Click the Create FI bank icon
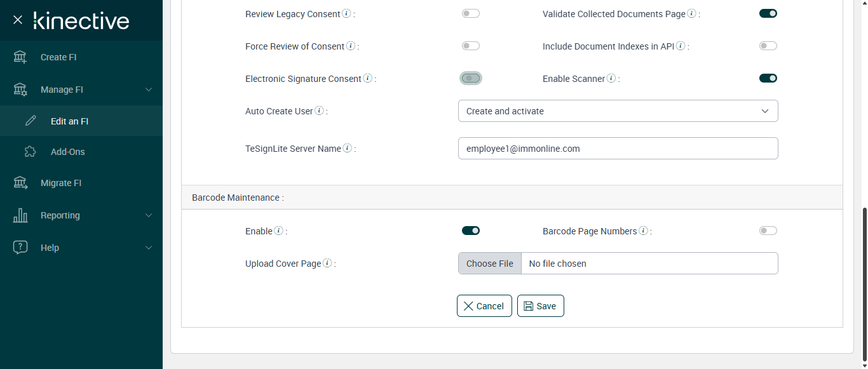Screen dimensions: 868x369 pos(20,57)
